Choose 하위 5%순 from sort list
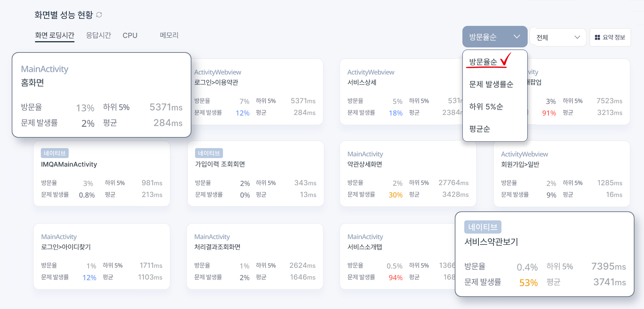Screen dimensions: 644x309 pyautogui.click(x=486, y=107)
